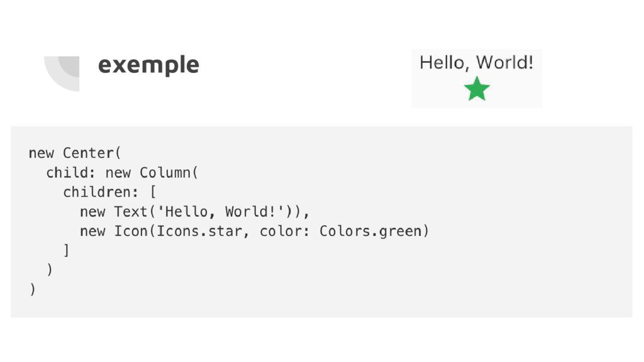The height and width of the screenshot is (362, 644).
Task: Click the 'new Center(' code line
Action: click(x=75, y=153)
